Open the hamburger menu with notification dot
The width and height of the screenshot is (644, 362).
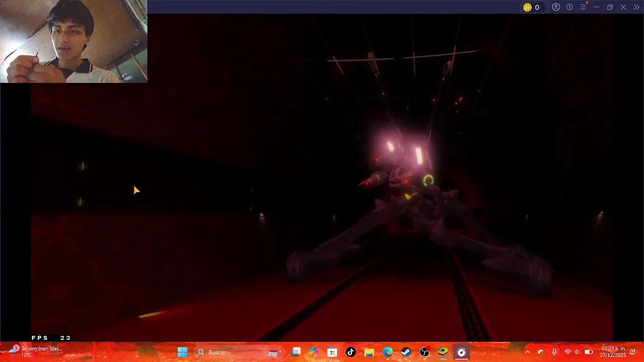tap(584, 7)
